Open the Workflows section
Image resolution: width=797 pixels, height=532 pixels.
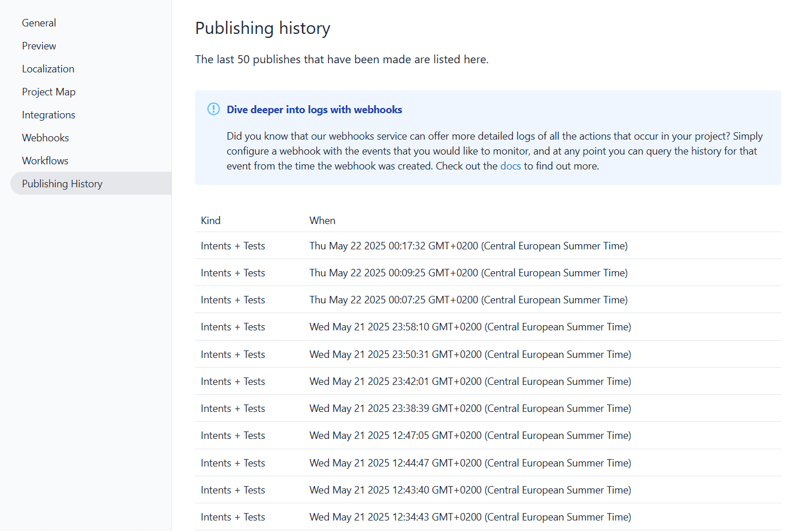45,161
